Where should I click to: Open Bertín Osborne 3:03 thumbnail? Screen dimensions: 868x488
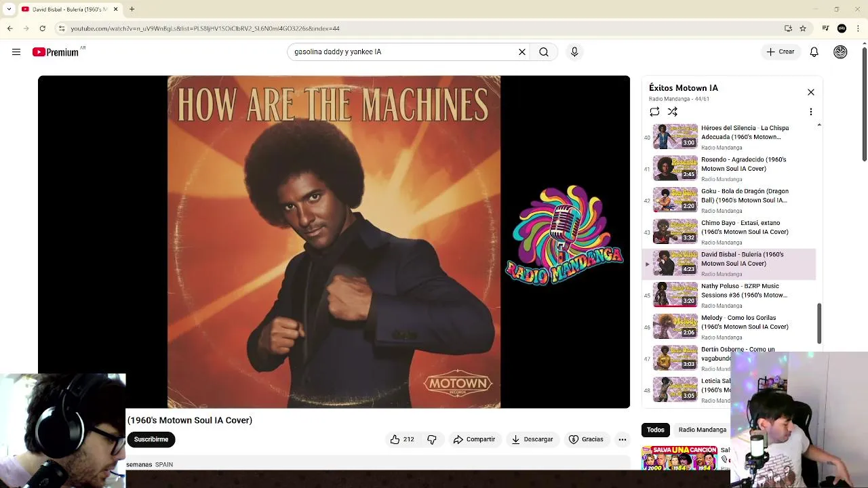point(675,358)
